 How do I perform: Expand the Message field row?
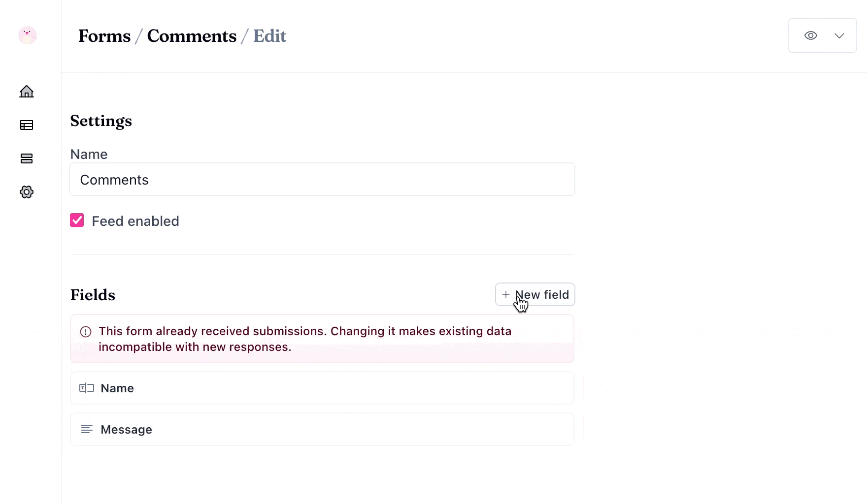click(322, 430)
